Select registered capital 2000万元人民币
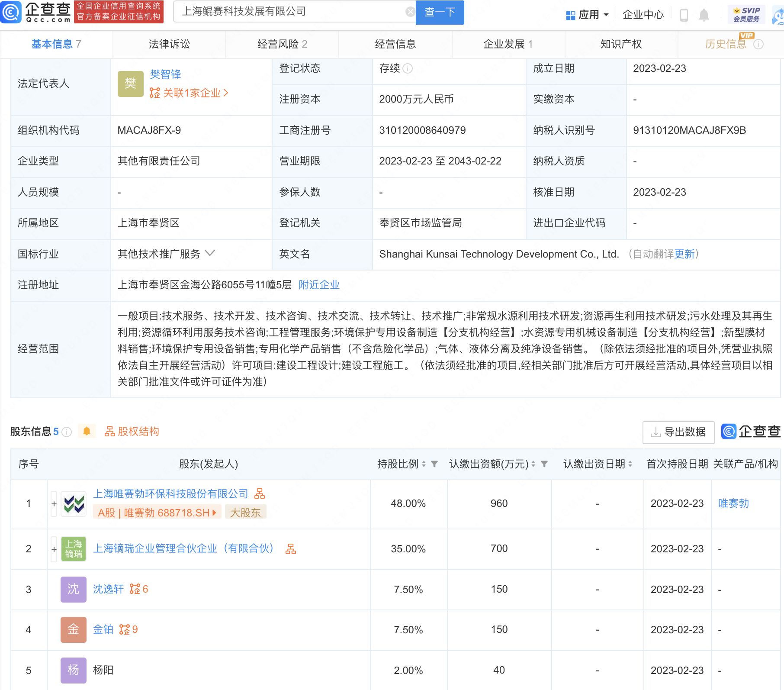The image size is (784, 690). click(416, 99)
